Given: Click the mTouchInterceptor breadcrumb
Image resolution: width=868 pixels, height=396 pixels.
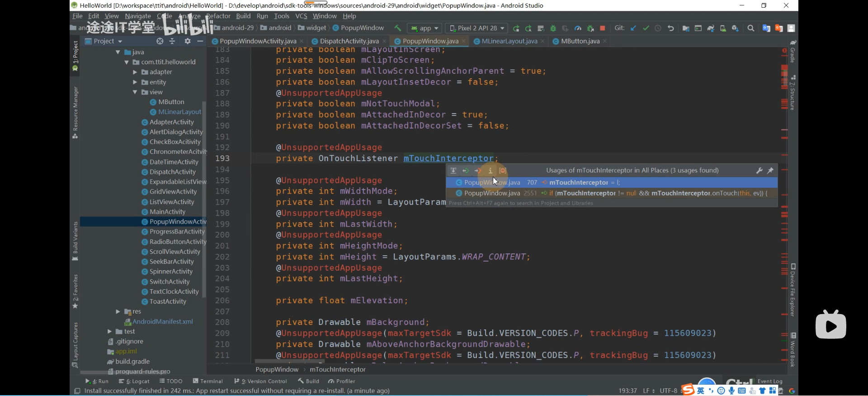Looking at the screenshot, I should 338,369.
